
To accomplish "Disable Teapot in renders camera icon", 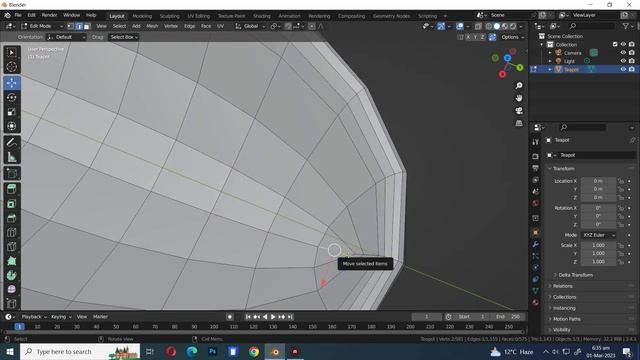I will [x=632, y=69].
